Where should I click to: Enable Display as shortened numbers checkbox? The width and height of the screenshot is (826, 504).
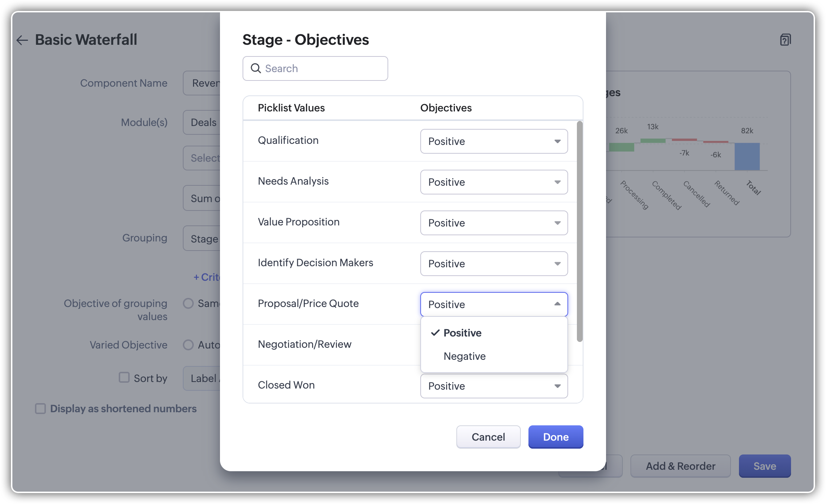pos(40,409)
